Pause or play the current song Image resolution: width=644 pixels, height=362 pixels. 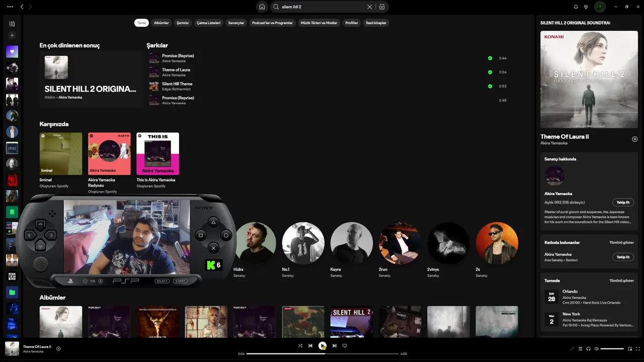pyautogui.click(x=323, y=346)
